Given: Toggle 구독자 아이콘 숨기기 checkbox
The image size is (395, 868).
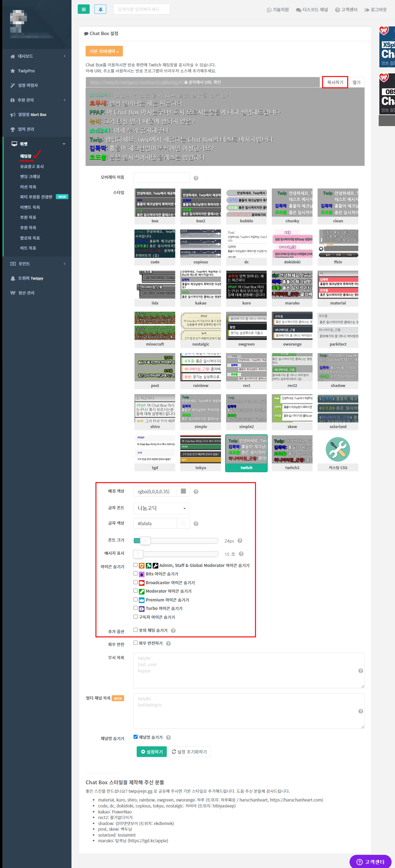Looking at the screenshot, I should point(135,616).
